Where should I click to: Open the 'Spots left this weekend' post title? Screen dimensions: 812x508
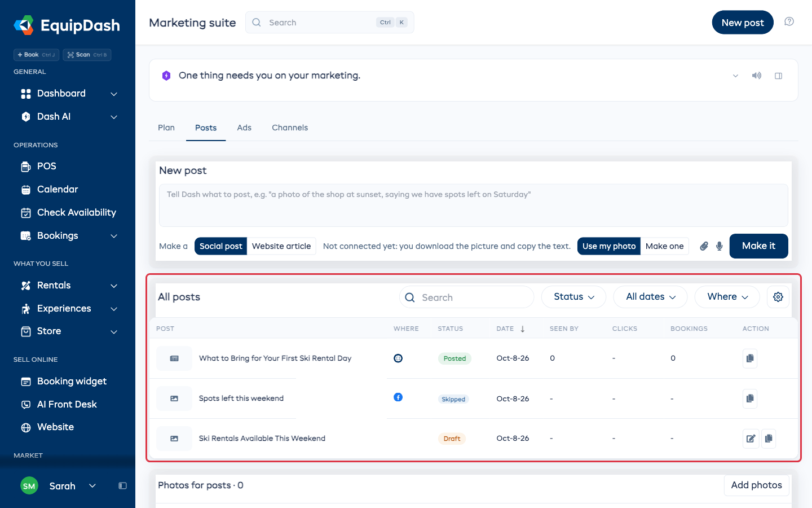point(241,398)
